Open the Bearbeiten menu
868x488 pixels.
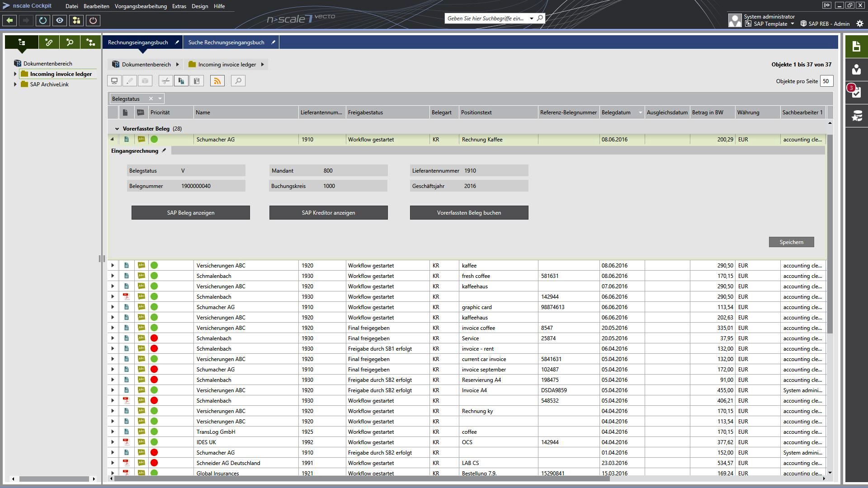click(x=96, y=6)
